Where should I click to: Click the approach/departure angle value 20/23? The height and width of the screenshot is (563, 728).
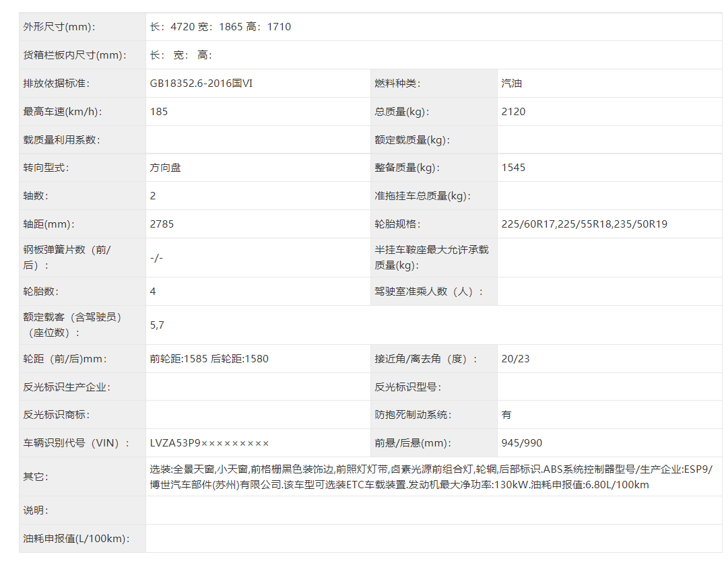tap(515, 359)
